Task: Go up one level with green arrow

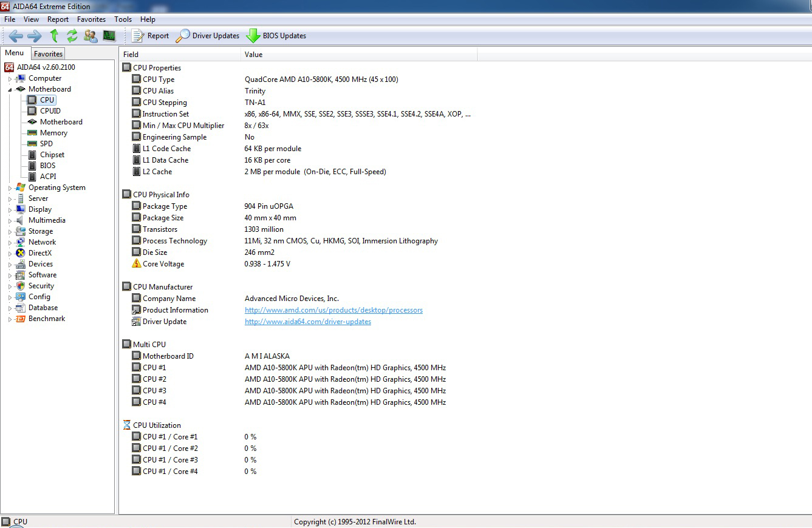Action: (54, 36)
